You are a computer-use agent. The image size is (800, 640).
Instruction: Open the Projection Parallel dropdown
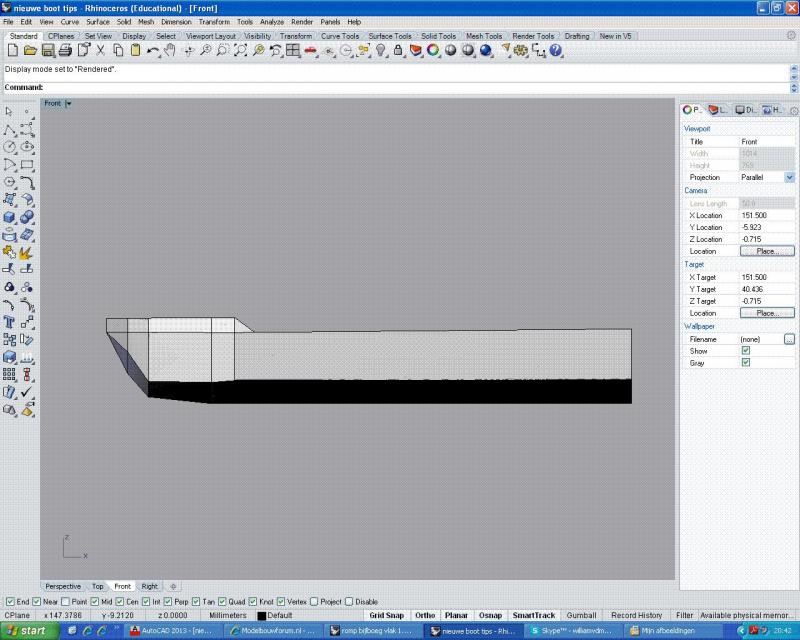[789, 177]
